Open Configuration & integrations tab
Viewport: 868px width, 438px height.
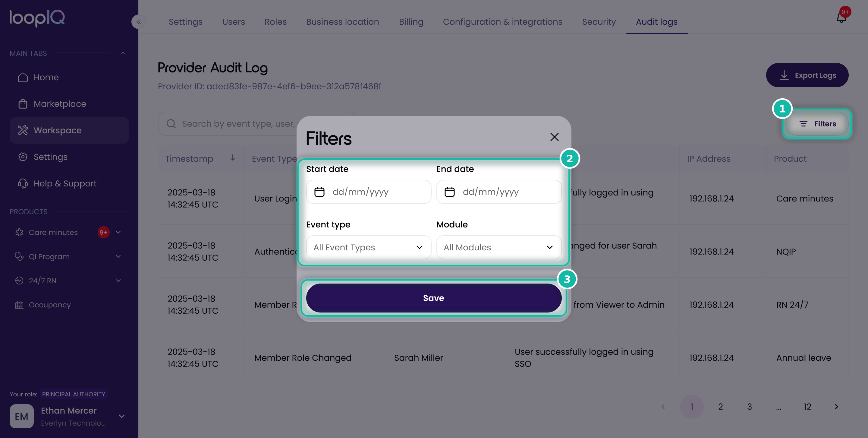pyautogui.click(x=502, y=22)
